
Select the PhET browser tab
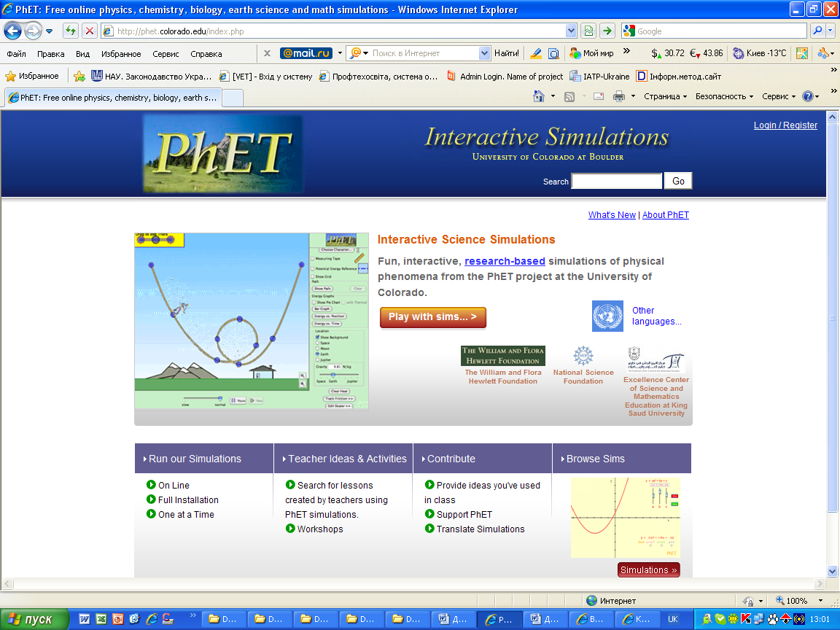point(112,98)
